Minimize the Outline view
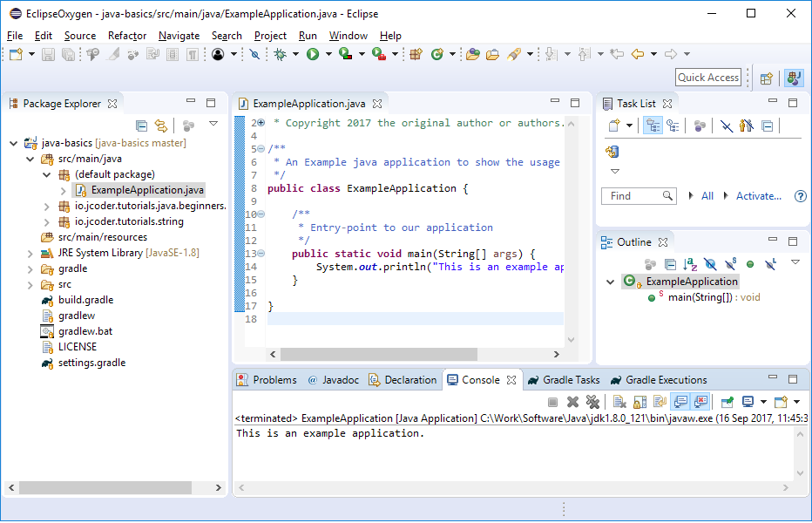This screenshot has width=812, height=523. [773, 240]
